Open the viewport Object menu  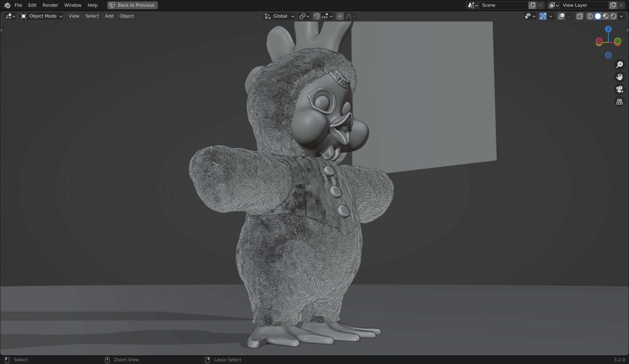(127, 16)
